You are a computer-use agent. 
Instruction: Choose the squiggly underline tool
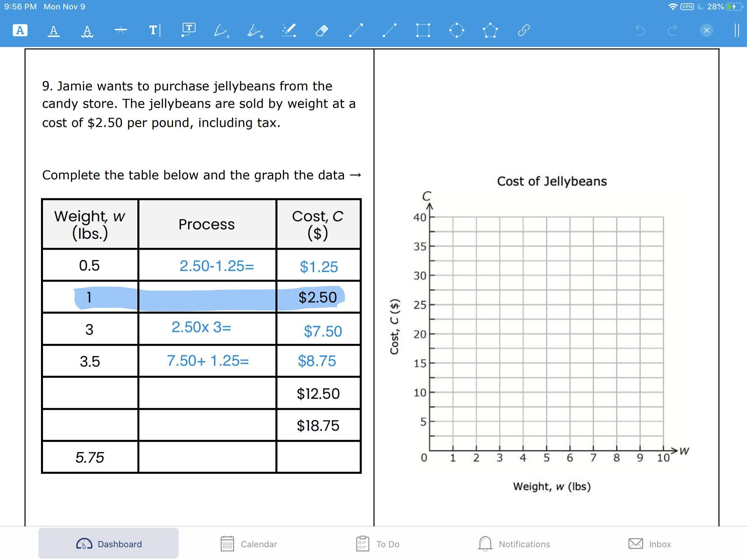click(87, 31)
